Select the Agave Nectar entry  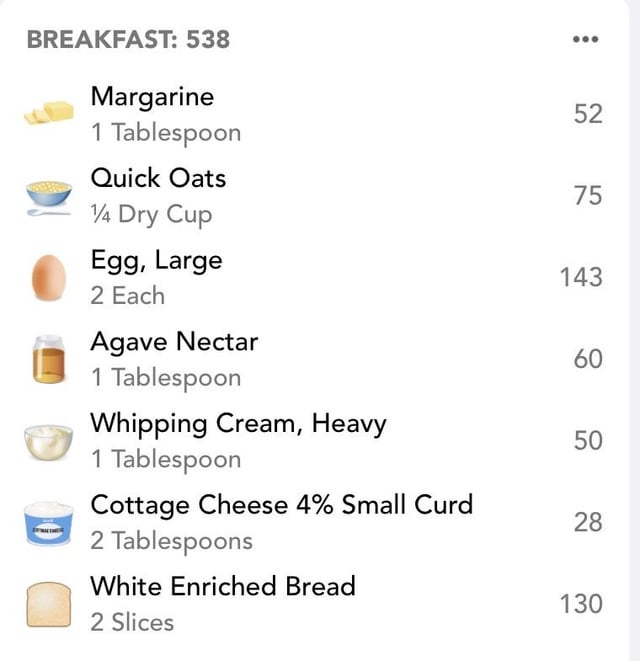click(314, 359)
